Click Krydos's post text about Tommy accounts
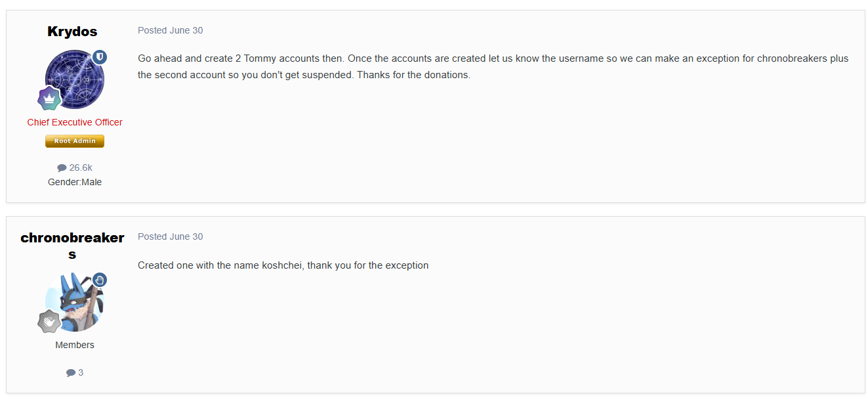This screenshot has height=400, width=868. pos(493,66)
